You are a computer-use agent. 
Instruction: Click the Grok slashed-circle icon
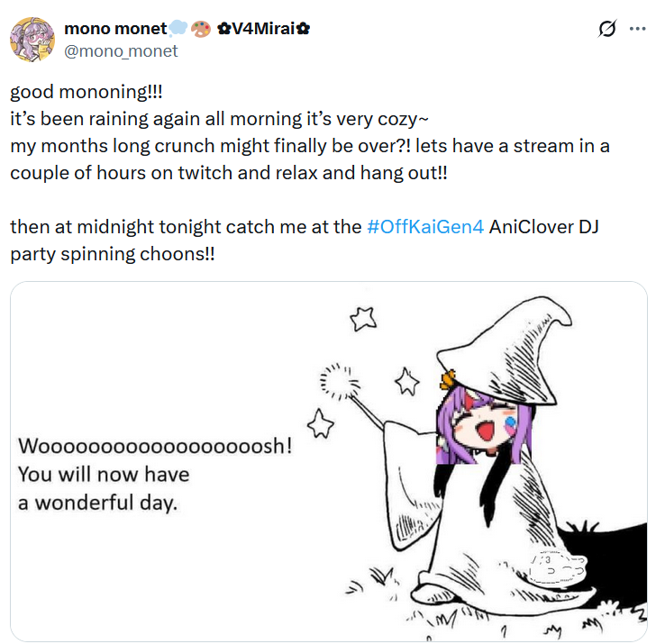click(607, 29)
